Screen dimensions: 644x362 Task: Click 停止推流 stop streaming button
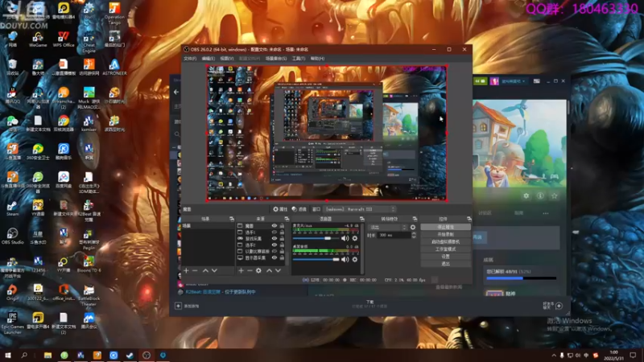coord(446,227)
